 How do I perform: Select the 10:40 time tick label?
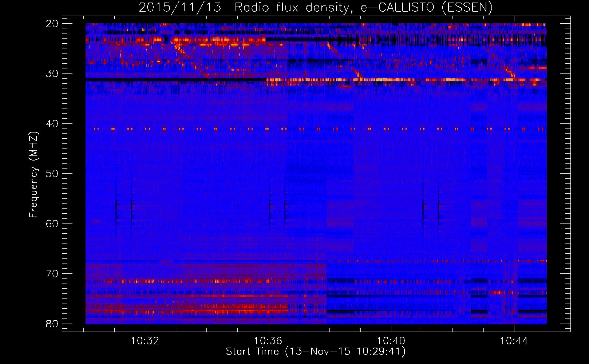point(391,341)
